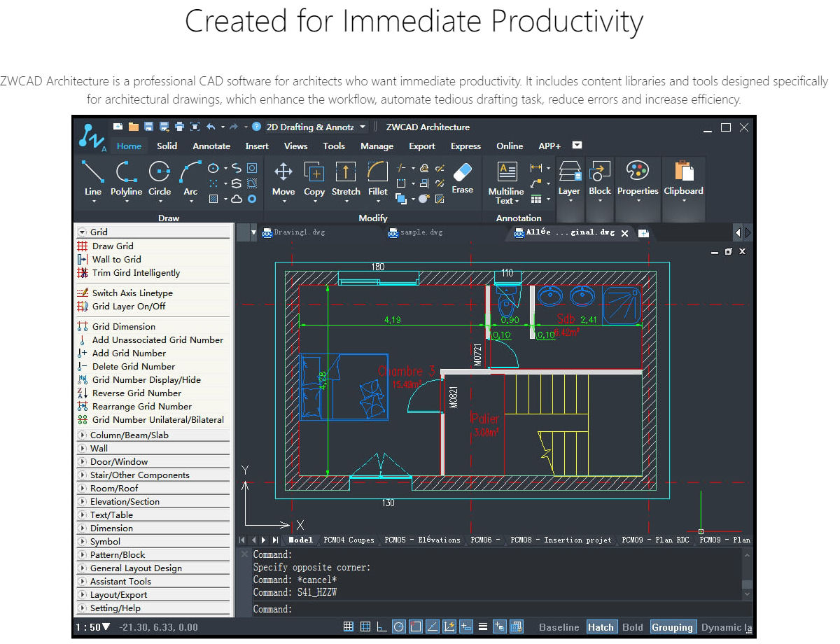Click the Open folder icon in quick access
Screen dimensions: 840x644
(x=133, y=127)
